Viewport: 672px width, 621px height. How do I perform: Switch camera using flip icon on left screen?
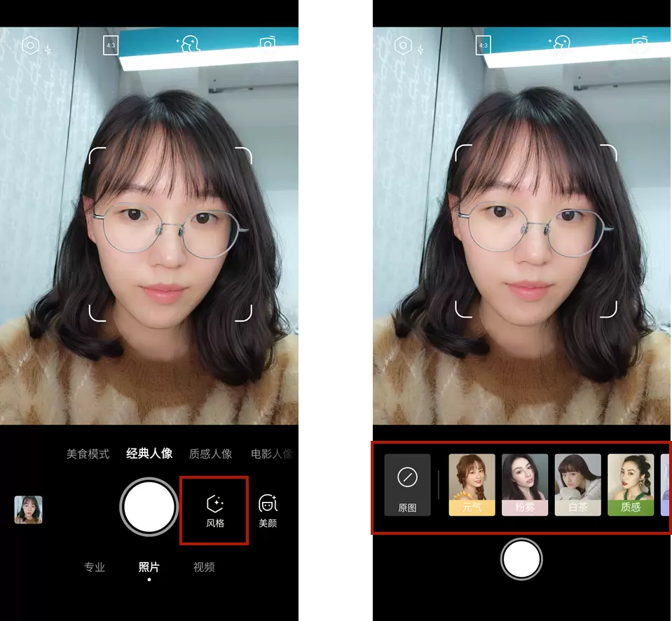click(x=267, y=46)
